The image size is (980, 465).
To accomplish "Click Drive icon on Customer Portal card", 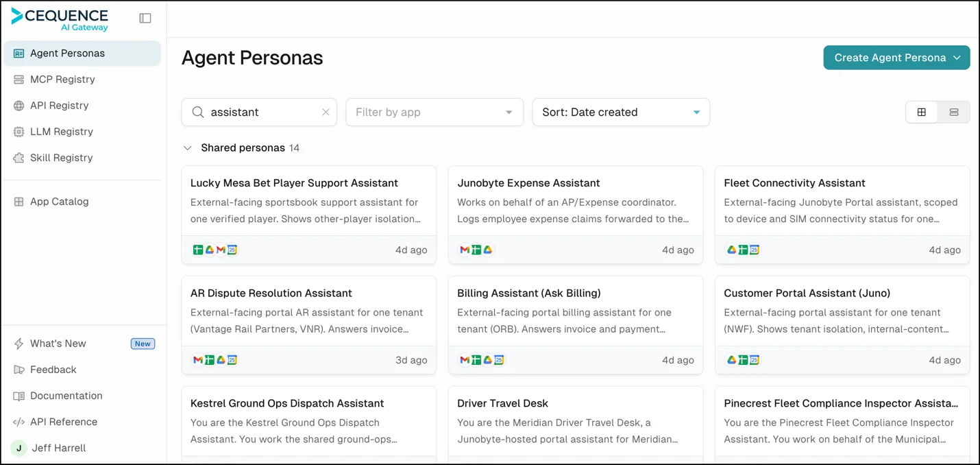I will (732, 360).
